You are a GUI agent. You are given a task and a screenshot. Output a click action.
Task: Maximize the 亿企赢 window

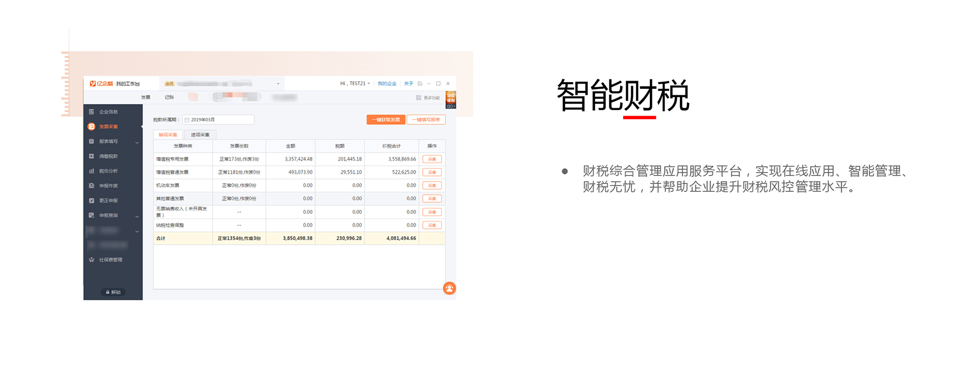pos(438,84)
